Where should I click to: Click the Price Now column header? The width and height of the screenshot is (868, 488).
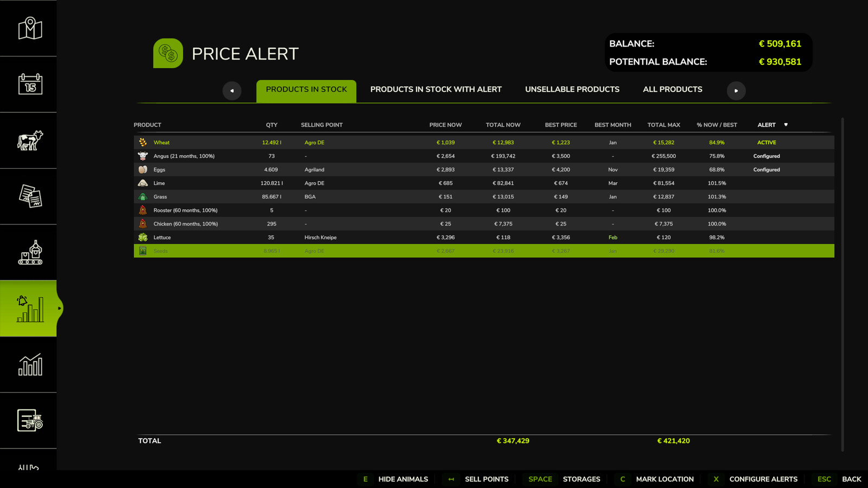pyautogui.click(x=445, y=125)
